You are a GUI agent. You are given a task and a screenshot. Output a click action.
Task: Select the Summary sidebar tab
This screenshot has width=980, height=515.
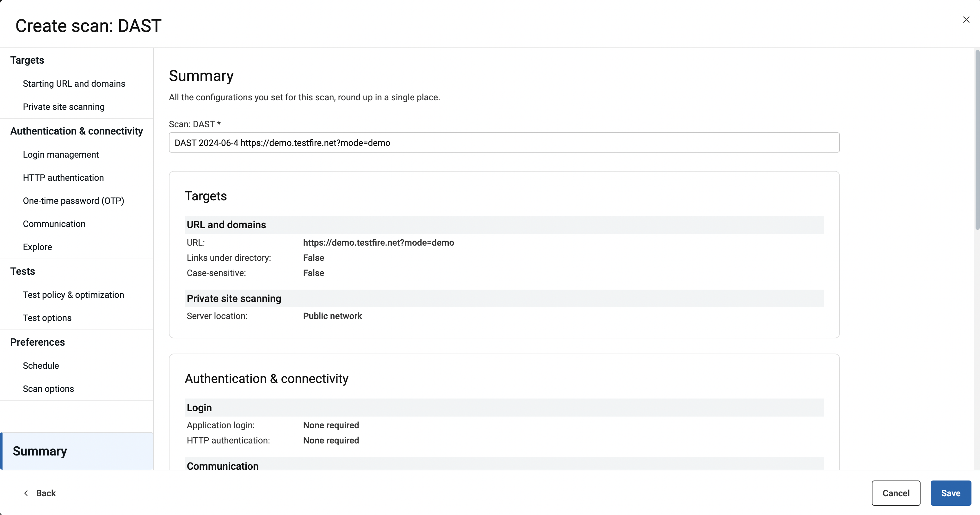coord(77,451)
